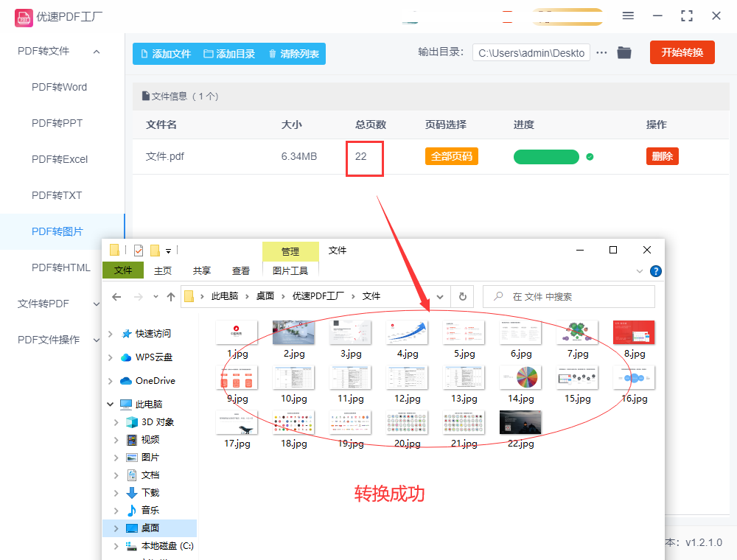
Task: Click 桌面 in the address breadcrumb
Action: tap(265, 296)
